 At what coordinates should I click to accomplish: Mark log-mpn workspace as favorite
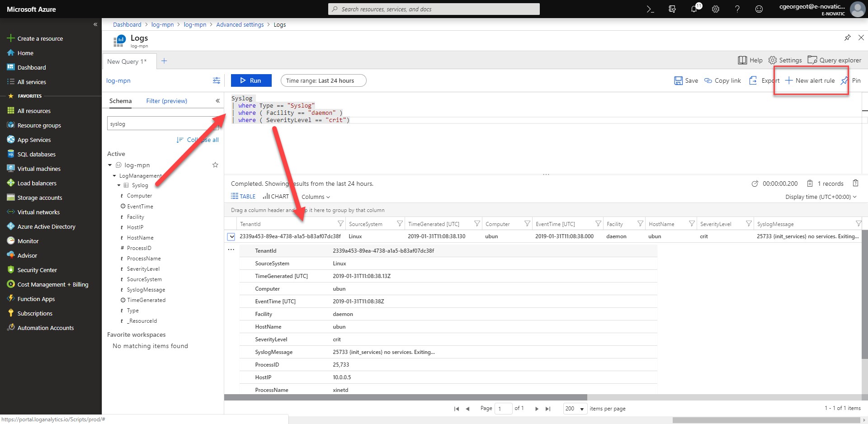coord(215,165)
